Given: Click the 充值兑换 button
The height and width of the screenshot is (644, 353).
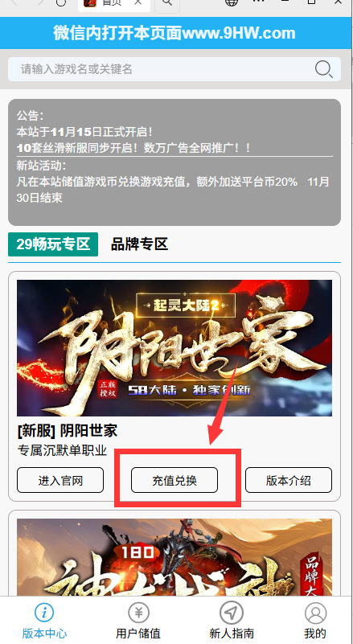Looking at the screenshot, I should tap(174, 480).
